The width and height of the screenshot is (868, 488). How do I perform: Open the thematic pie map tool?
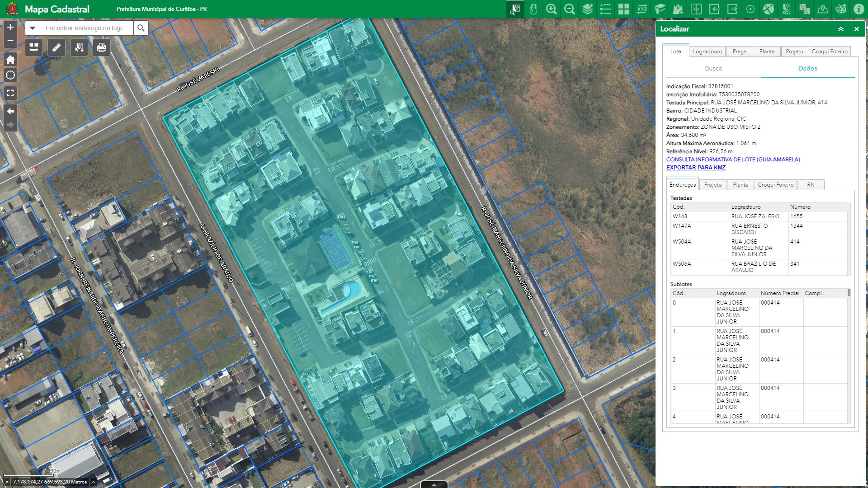click(769, 9)
